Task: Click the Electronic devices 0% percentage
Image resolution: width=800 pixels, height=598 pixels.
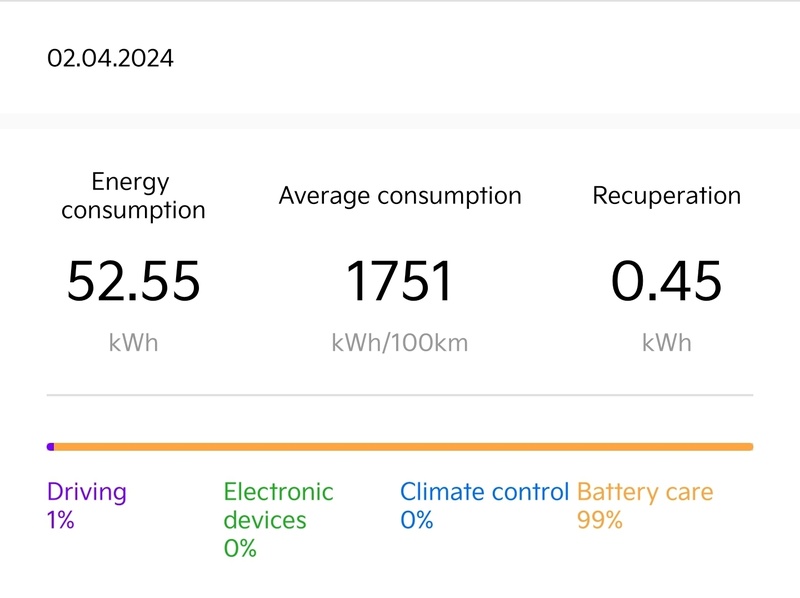Action: coord(240,548)
